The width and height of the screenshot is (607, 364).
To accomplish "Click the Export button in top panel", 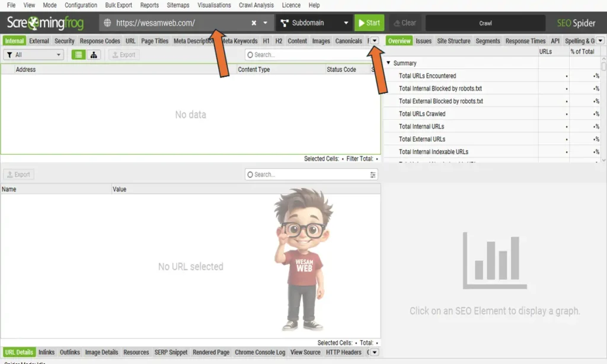I will pyautogui.click(x=123, y=55).
